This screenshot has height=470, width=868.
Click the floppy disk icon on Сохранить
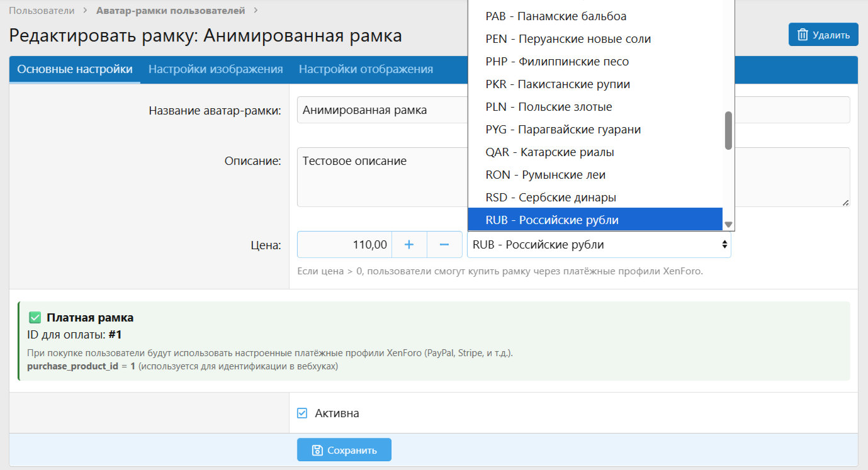click(x=317, y=450)
